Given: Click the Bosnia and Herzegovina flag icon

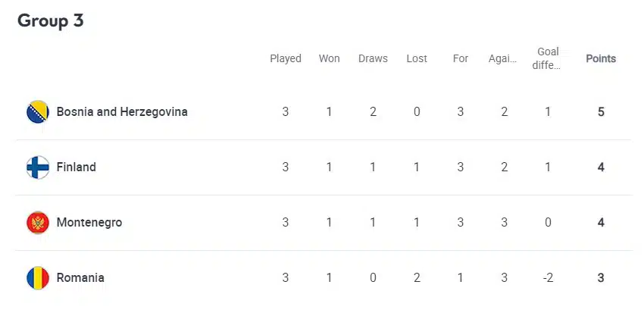Looking at the screenshot, I should tap(38, 112).
